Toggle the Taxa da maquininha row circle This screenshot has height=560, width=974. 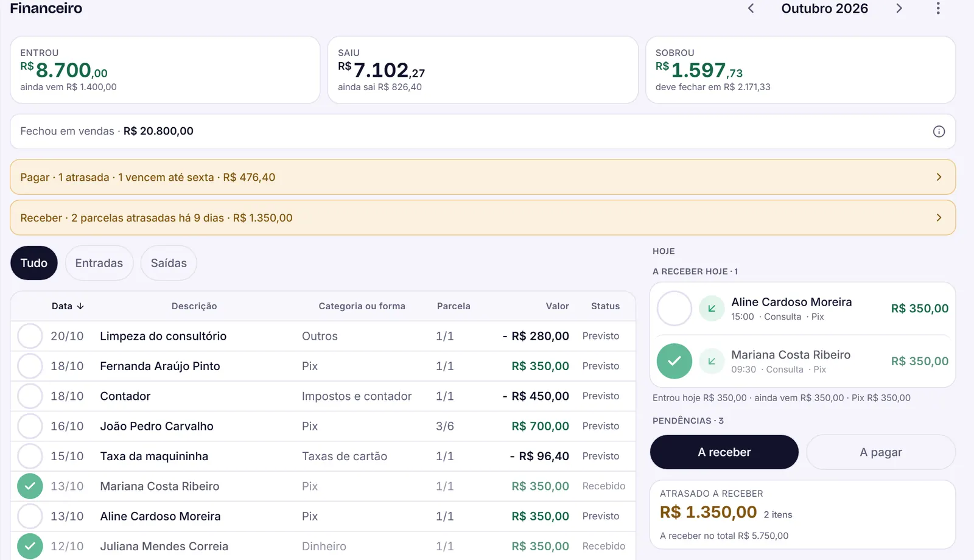pos(30,456)
